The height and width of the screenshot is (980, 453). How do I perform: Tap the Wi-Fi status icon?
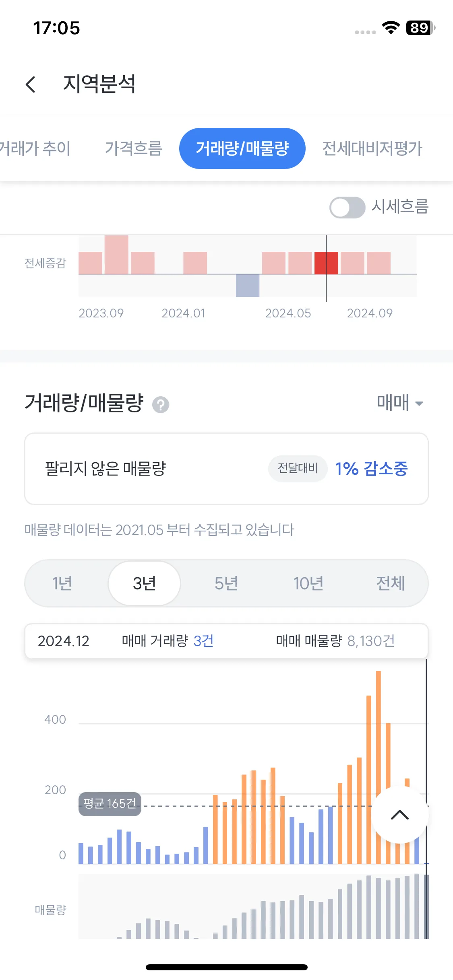391,28
